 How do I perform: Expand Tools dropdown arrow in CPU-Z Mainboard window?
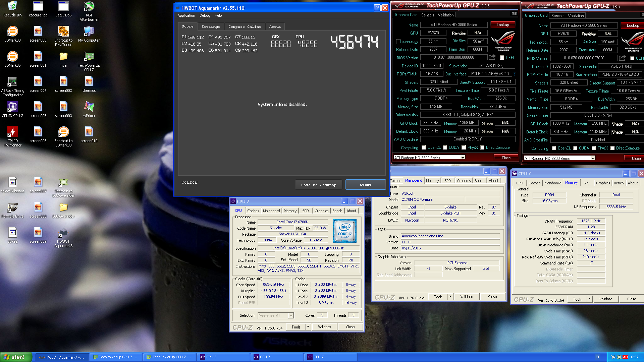coord(450,297)
